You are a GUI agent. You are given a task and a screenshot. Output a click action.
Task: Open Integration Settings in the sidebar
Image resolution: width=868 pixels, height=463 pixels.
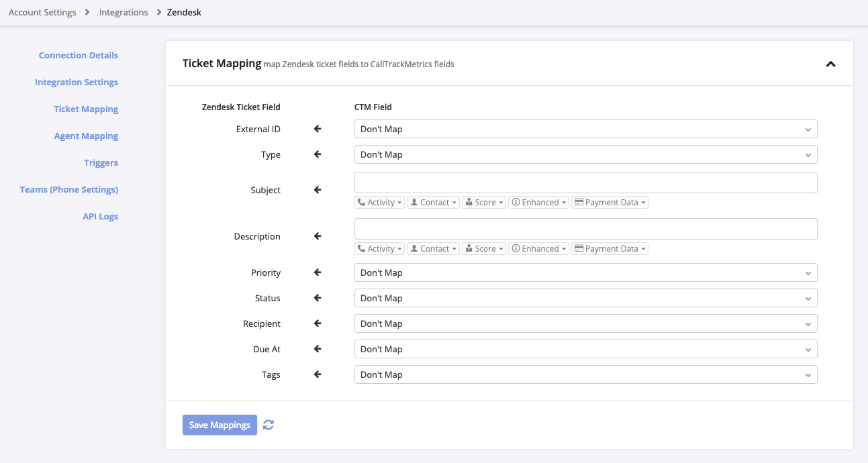(x=77, y=82)
